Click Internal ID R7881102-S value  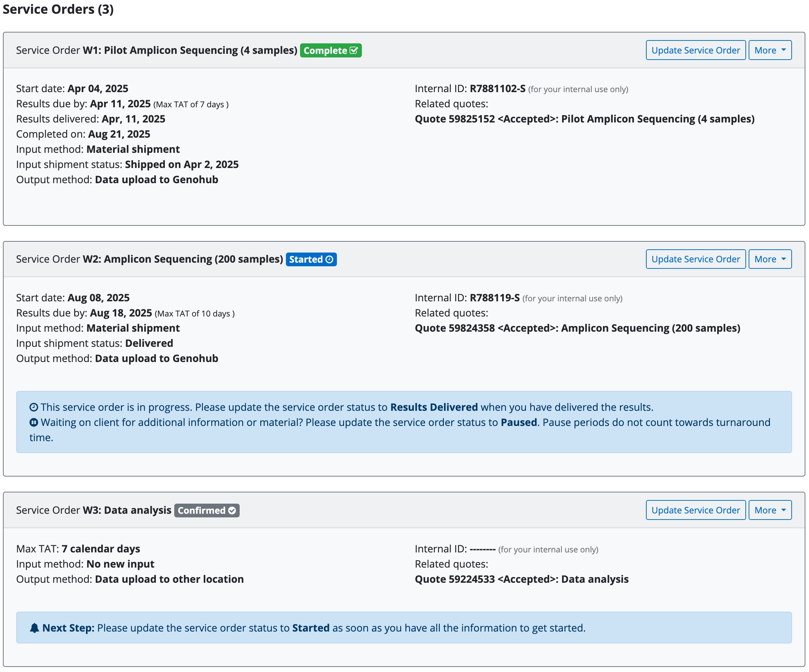tap(497, 89)
